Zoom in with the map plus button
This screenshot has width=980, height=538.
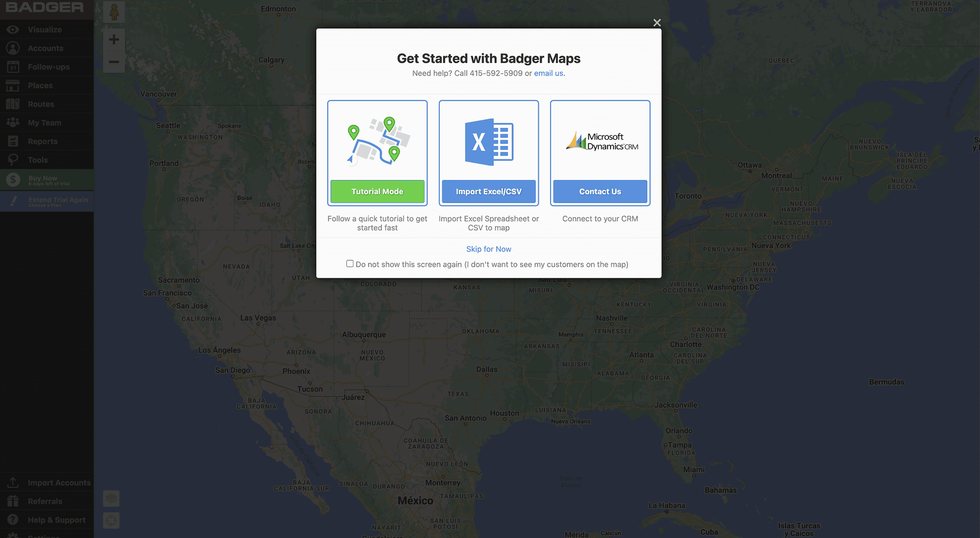click(x=114, y=39)
